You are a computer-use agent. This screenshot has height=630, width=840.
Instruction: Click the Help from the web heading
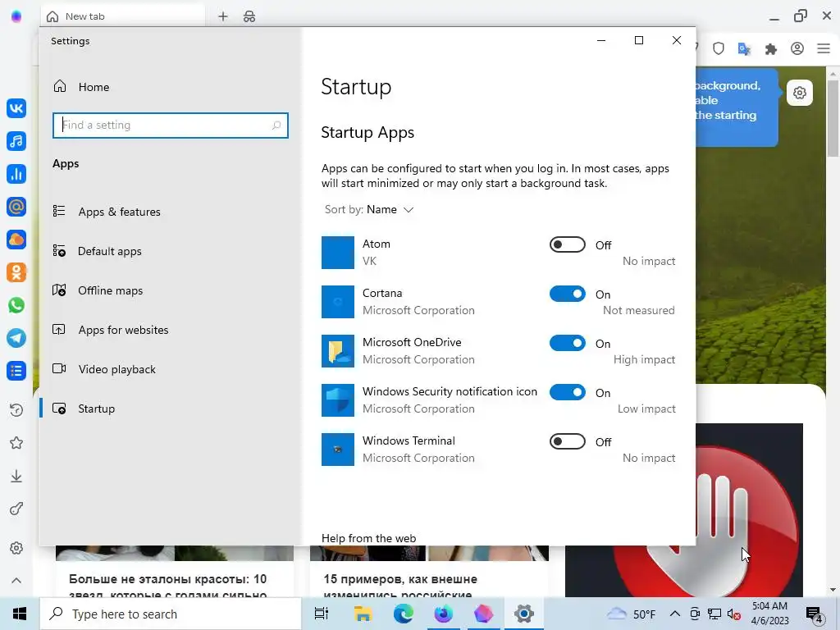tap(368, 538)
